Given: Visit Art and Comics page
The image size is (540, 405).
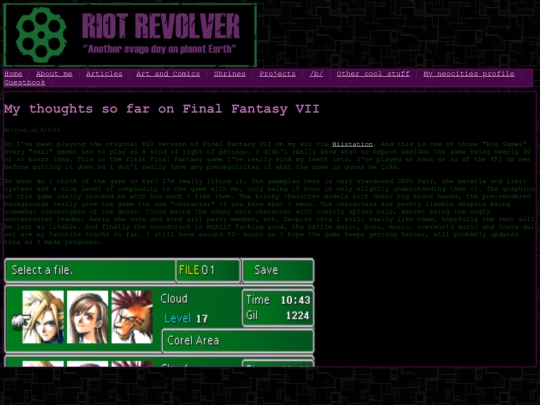Looking at the screenshot, I should 168,74.
